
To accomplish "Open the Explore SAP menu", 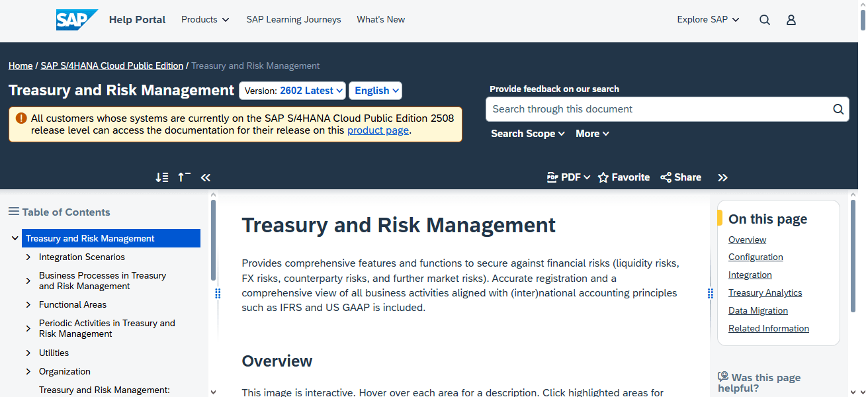I will (x=708, y=20).
